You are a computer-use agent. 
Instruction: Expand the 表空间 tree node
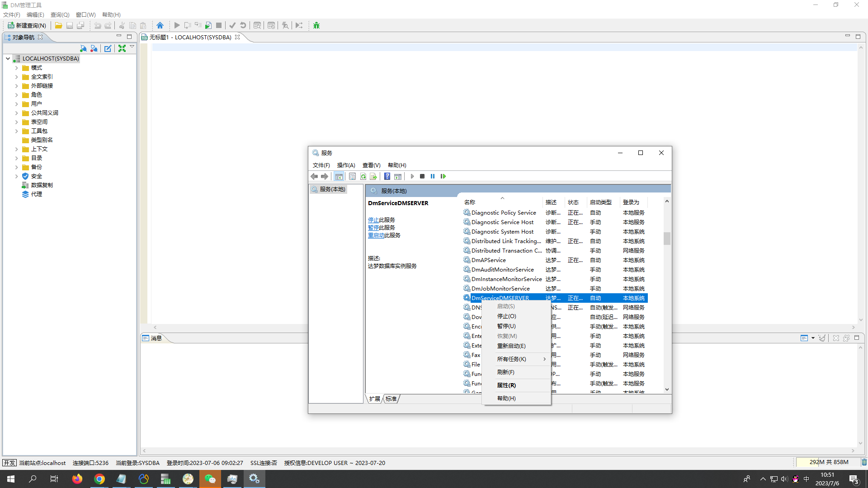[x=17, y=122]
